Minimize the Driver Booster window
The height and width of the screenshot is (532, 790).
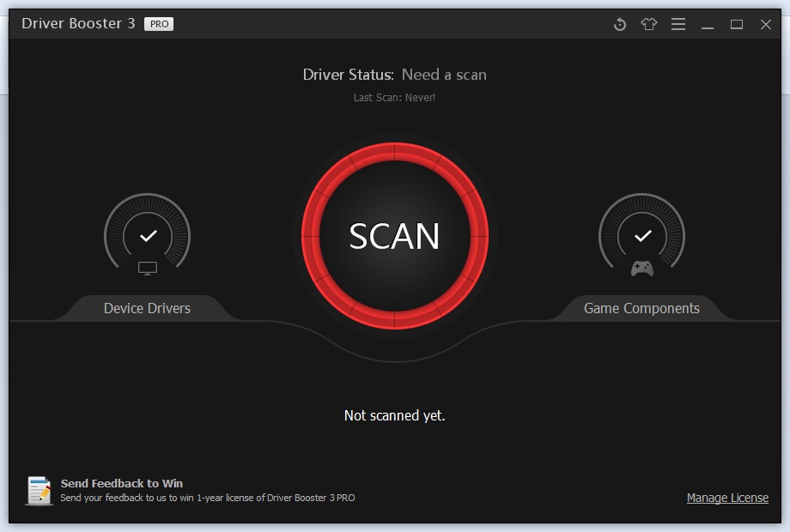pos(708,25)
